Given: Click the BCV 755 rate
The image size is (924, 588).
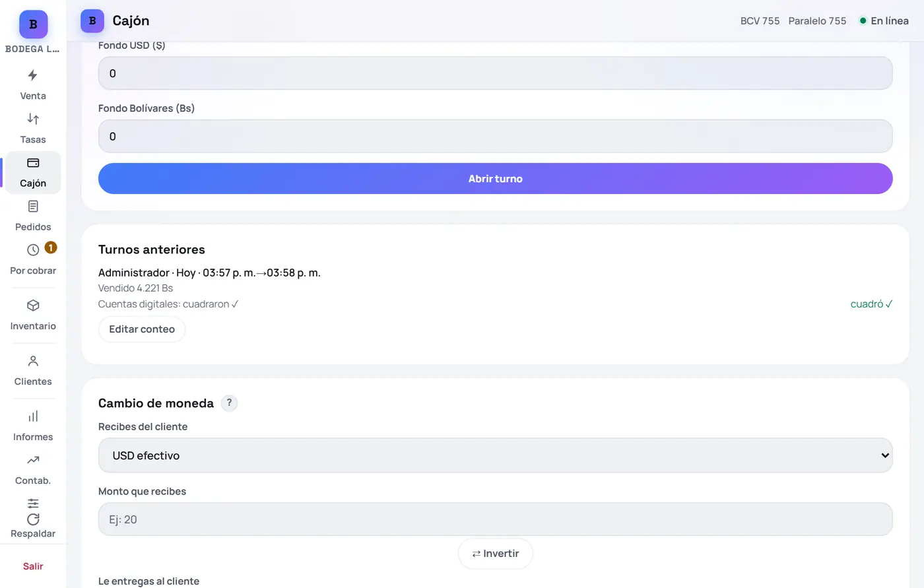Looking at the screenshot, I should coord(760,21).
